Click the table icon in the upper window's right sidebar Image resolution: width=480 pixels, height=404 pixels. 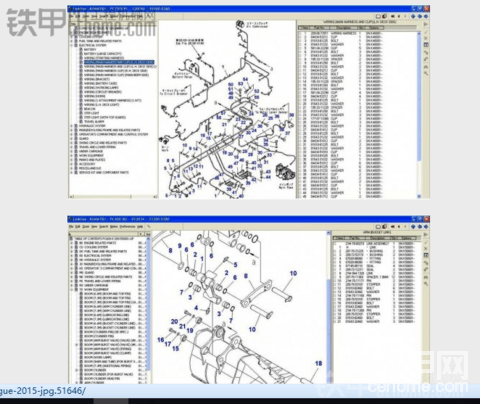(426, 45)
